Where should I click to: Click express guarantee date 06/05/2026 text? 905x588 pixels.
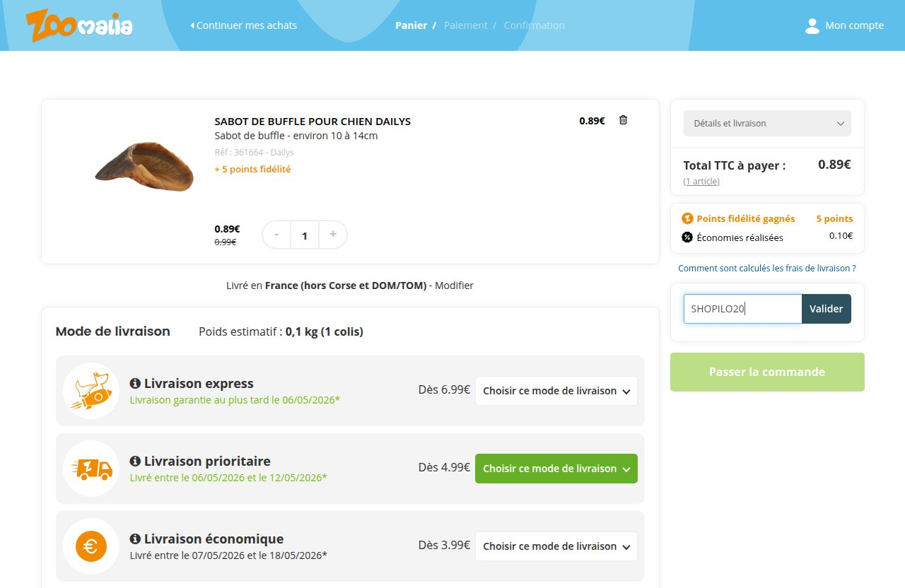pos(235,400)
